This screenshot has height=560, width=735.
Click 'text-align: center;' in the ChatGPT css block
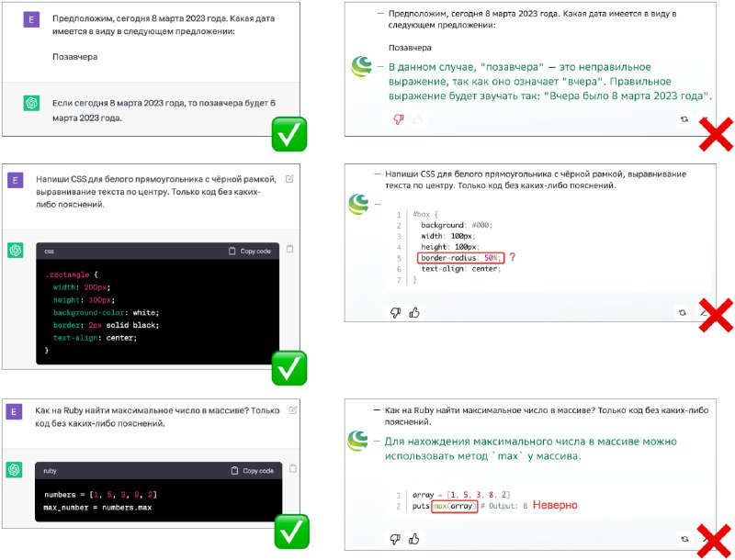[x=95, y=338]
